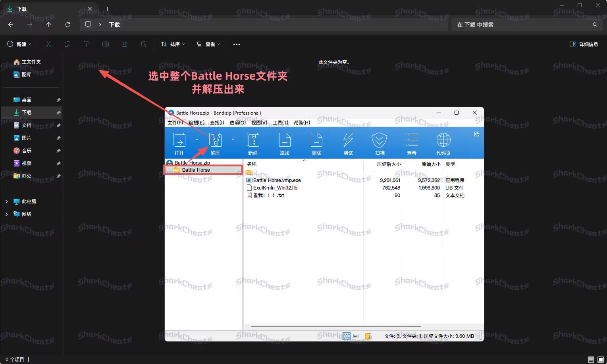Click the search box in Downloads (下载)

522,25
